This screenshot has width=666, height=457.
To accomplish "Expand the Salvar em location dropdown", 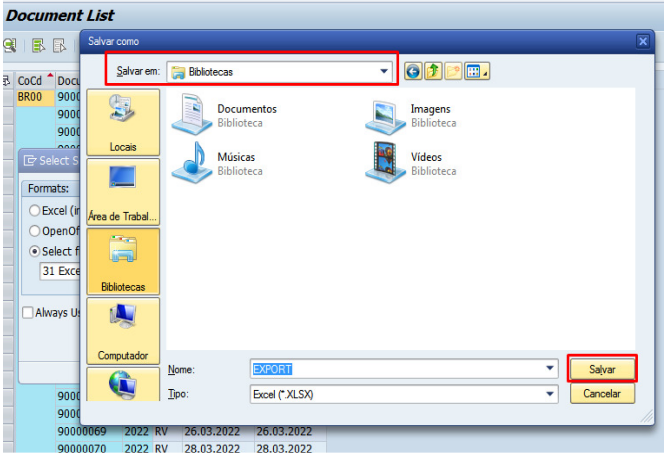I will click(384, 71).
